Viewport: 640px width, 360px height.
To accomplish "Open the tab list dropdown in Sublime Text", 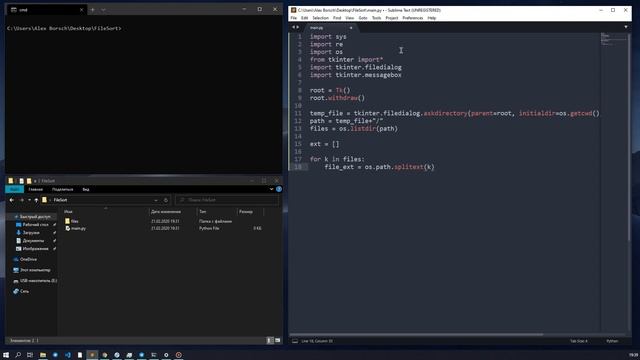I will tap(626, 27).
